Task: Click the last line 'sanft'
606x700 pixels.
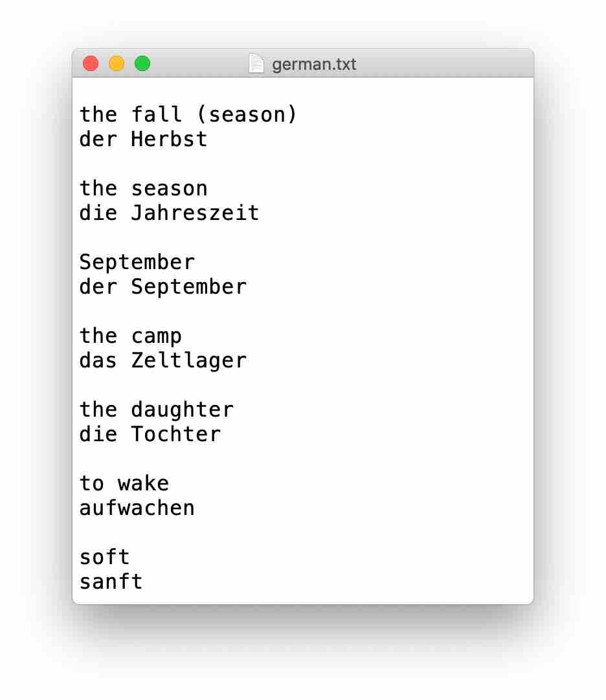Action: pyautogui.click(x=111, y=582)
